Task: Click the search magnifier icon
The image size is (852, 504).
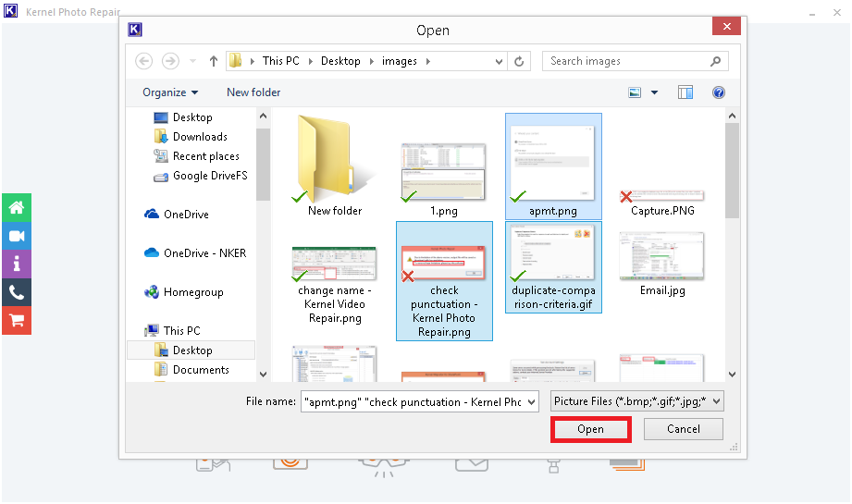Action: coord(716,61)
